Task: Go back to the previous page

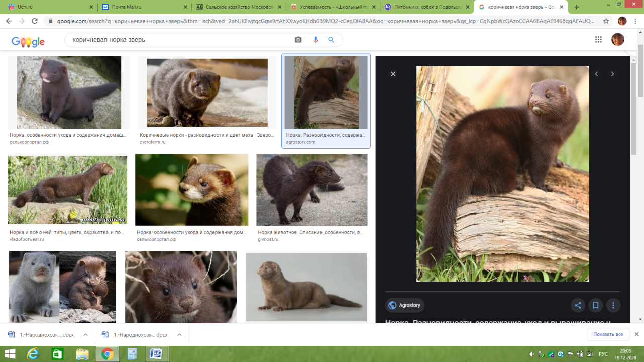Action: pos(9,21)
